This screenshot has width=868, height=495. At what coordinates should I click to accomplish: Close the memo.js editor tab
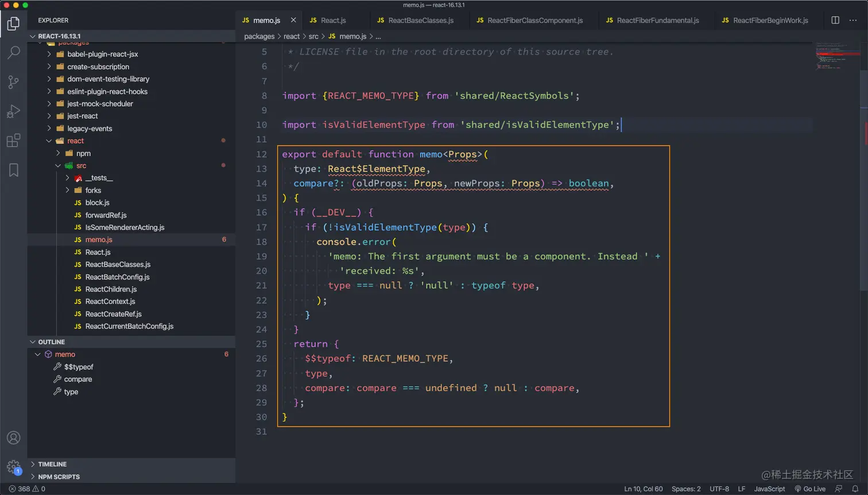(293, 20)
